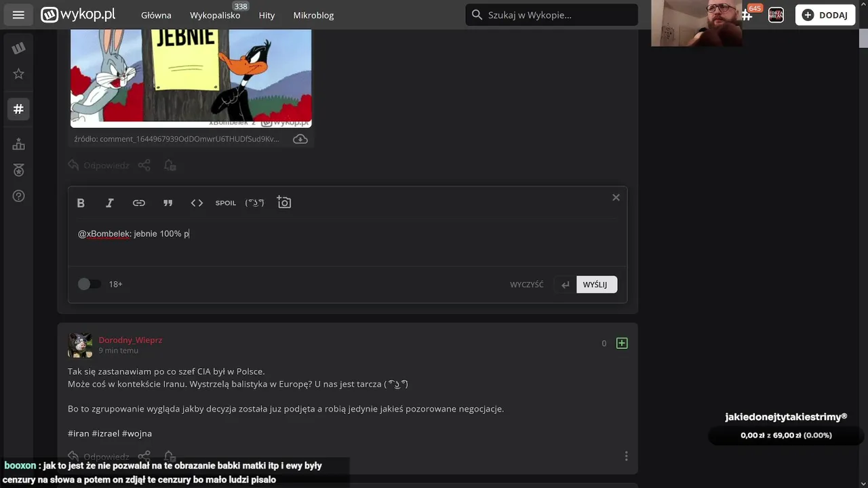Click the donation goal progress bar
The width and height of the screenshot is (868, 488).
pos(786,435)
